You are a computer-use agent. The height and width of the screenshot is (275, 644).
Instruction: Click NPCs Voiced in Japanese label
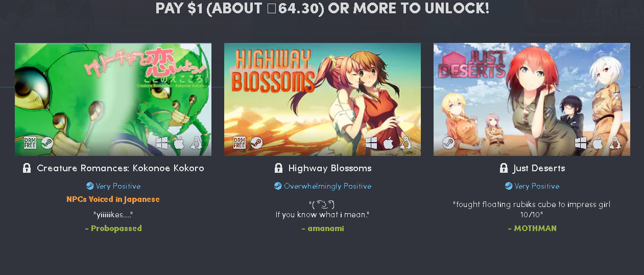point(113,199)
